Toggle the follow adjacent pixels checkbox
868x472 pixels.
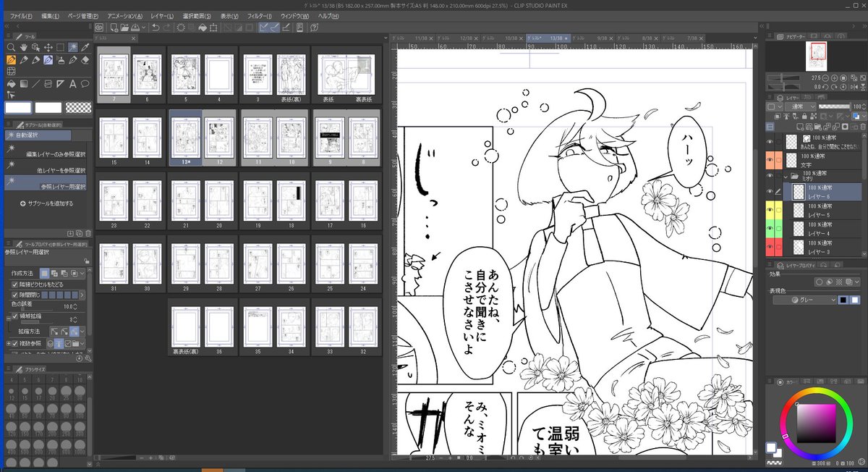tap(14, 285)
